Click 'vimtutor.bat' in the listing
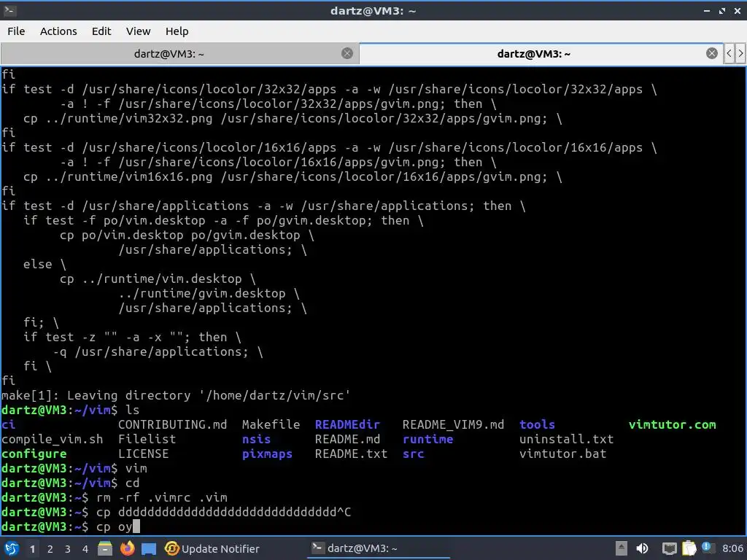The image size is (747, 560). coord(562,454)
